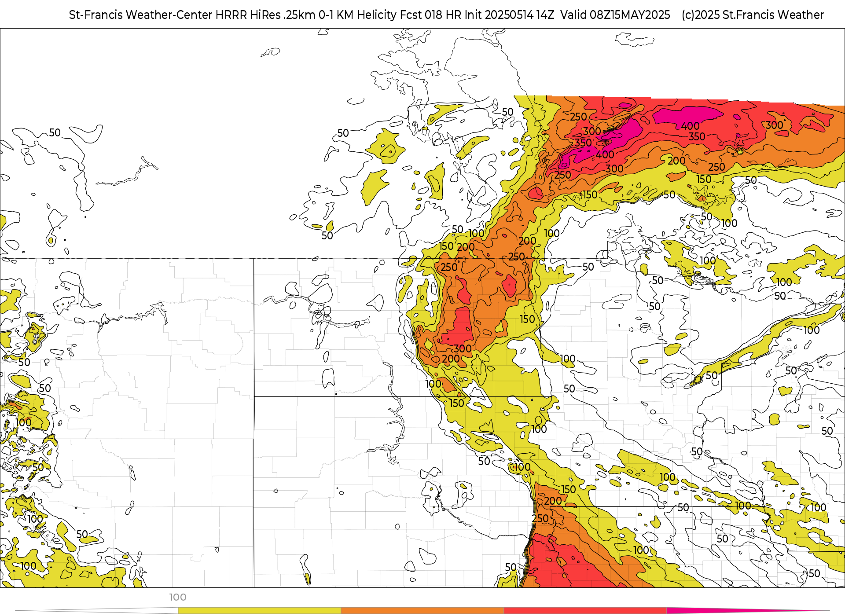
Task: Click 'Init 20250514 14Z' in the title
Action: tap(509, 15)
